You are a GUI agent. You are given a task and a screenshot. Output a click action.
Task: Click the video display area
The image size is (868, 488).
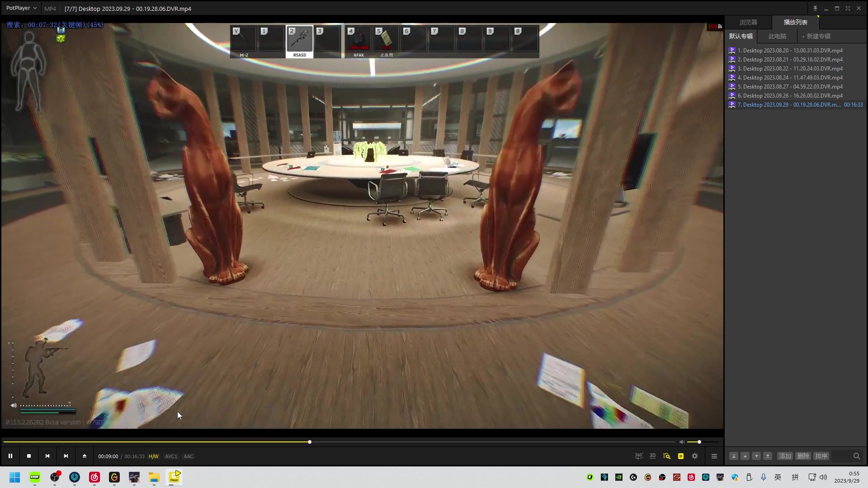point(362,226)
